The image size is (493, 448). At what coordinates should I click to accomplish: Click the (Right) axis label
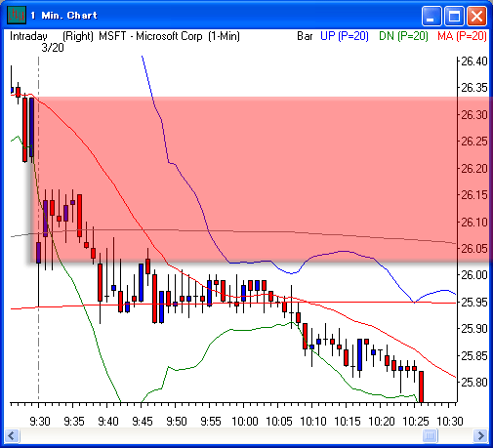pos(78,36)
